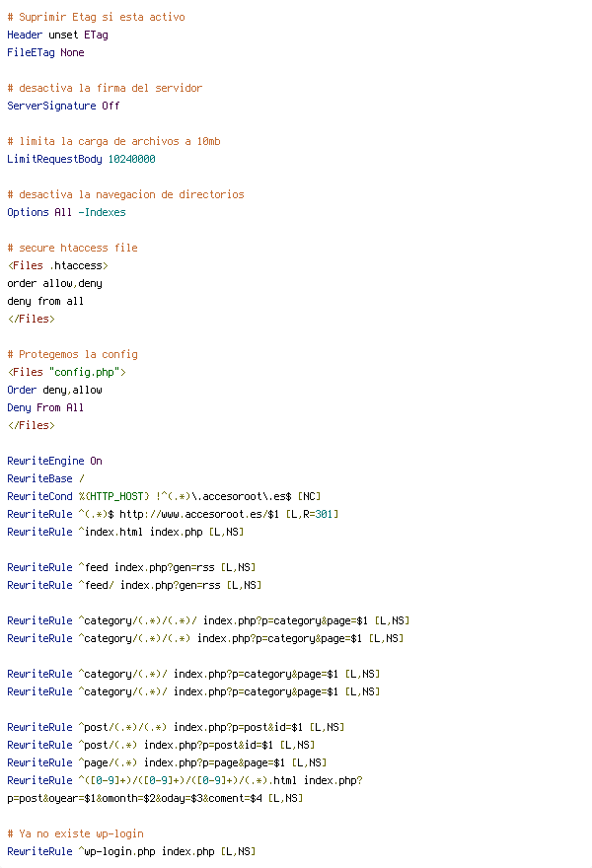
Task: Click the 'FileETag None' directive
Action: click(46, 52)
